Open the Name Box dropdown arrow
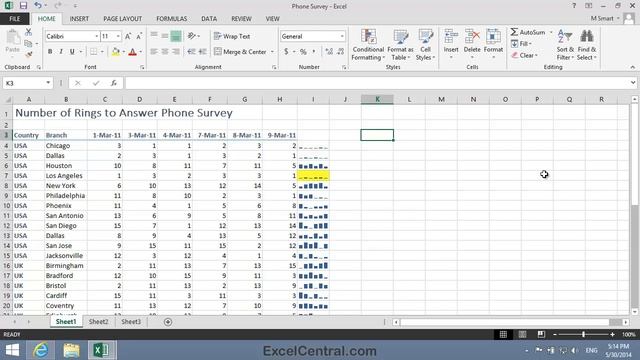This screenshot has height=360, width=640. (48, 83)
